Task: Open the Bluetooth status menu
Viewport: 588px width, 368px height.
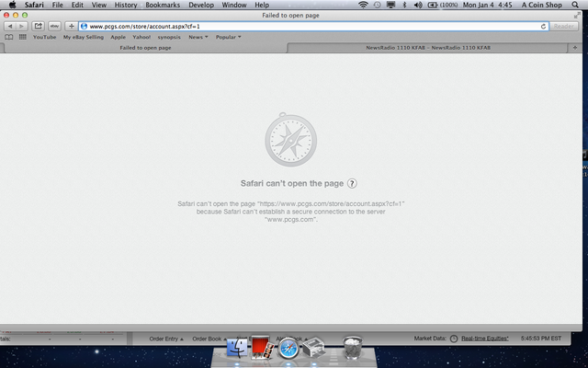Action: pyautogui.click(x=404, y=5)
